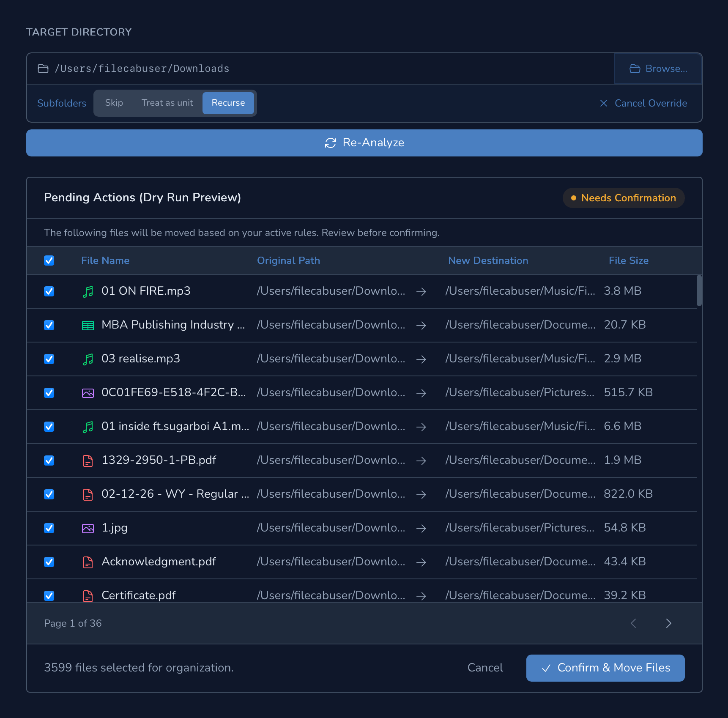
Task: Click the PDF icon for Acknowledgment.pdf
Action: point(88,562)
